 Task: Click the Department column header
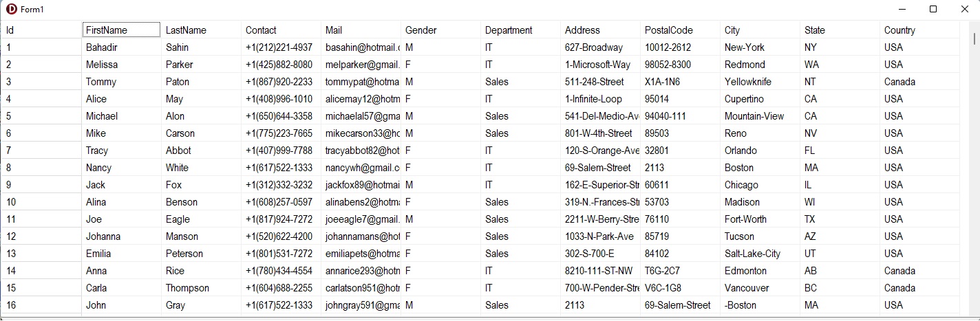click(520, 30)
